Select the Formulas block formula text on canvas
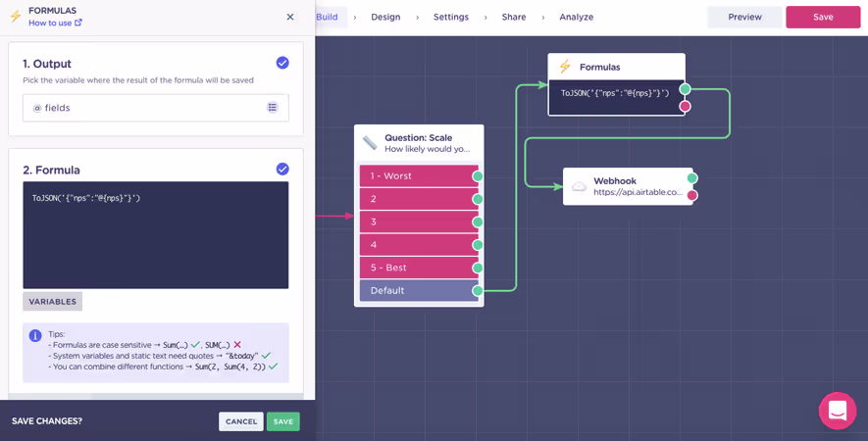Screen dimensions: 868x441 615,93
